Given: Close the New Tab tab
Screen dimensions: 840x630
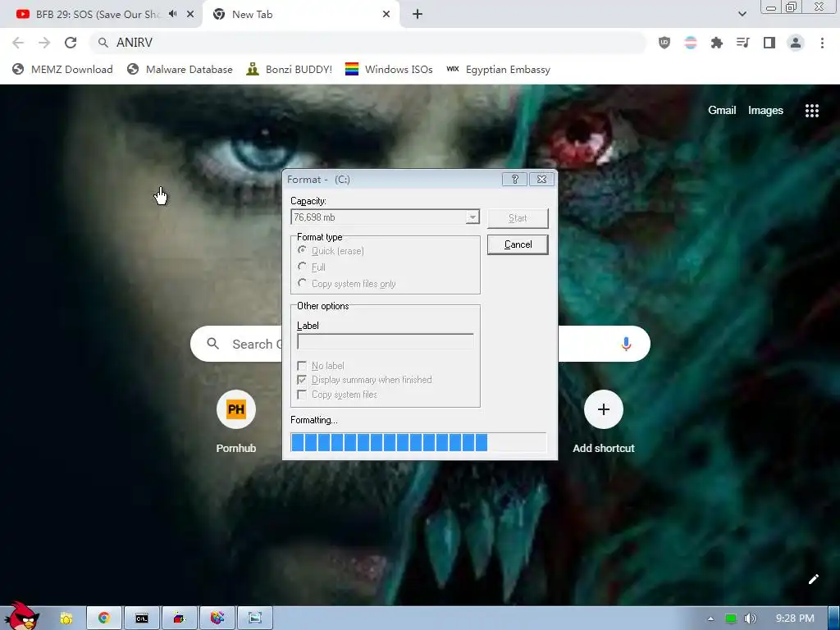Looking at the screenshot, I should point(386,15).
